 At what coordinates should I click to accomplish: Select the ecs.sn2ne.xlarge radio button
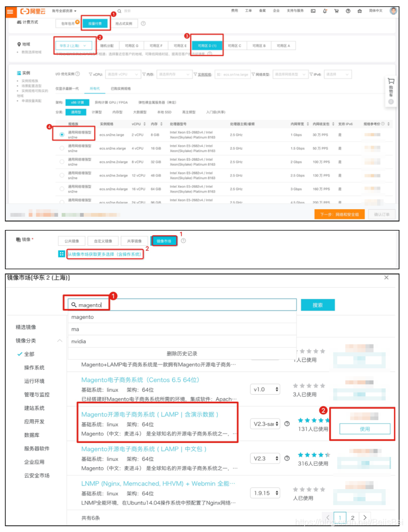click(61, 148)
